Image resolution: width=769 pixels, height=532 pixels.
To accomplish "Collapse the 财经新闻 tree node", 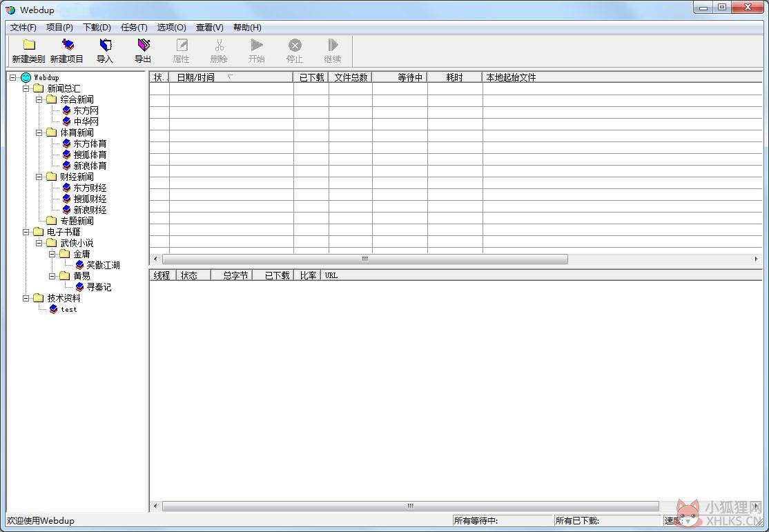I will (39, 177).
